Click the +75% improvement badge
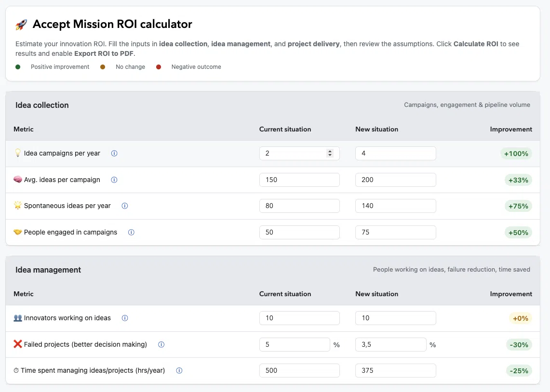Image resolution: width=550 pixels, height=392 pixels. [x=518, y=206]
